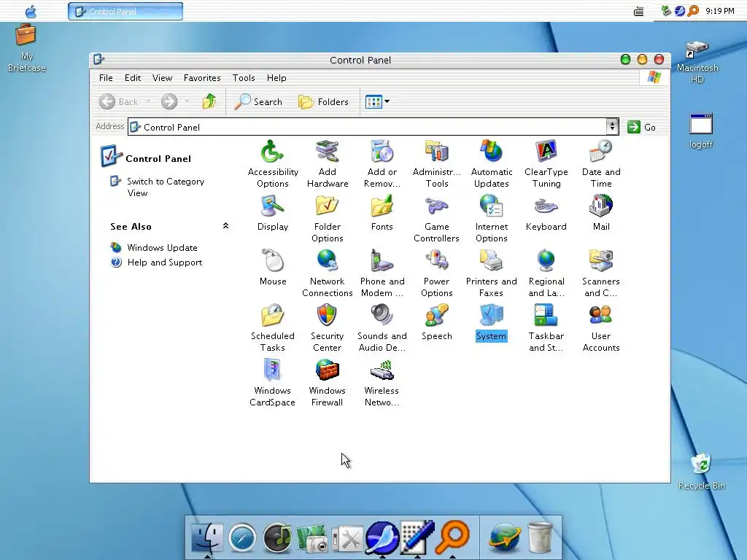Screen dimensions: 747x560
Task: Open Phone and Modem Options icon
Action: click(x=382, y=273)
